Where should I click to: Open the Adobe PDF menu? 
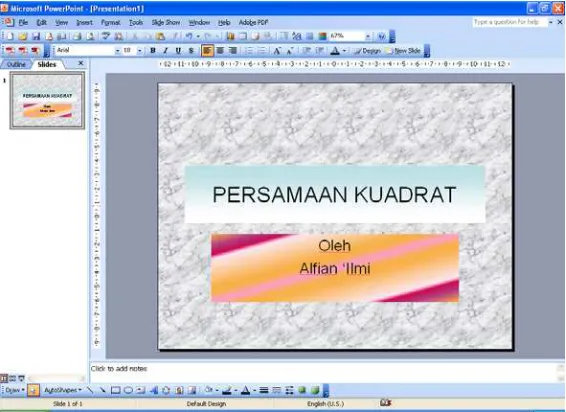coord(253,22)
